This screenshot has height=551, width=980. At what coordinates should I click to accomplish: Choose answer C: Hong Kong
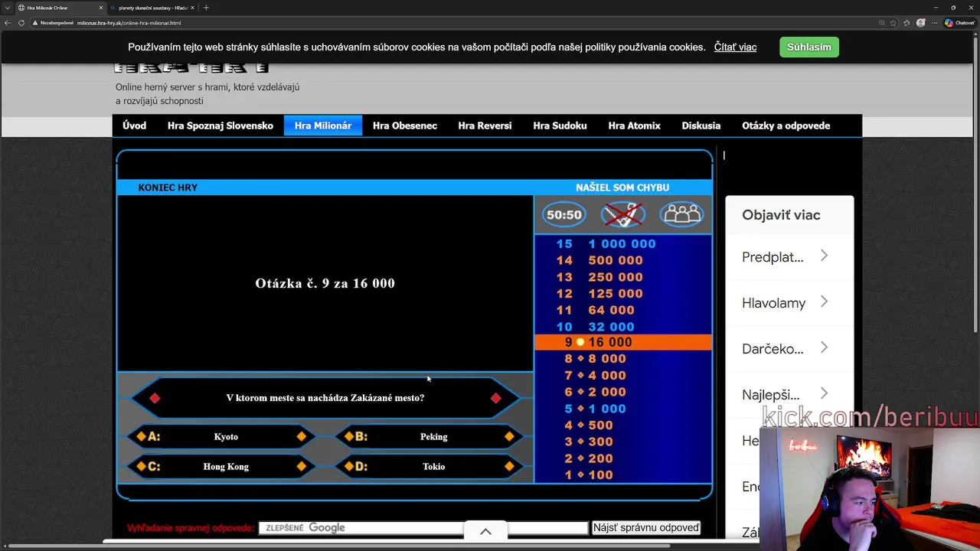click(x=221, y=466)
